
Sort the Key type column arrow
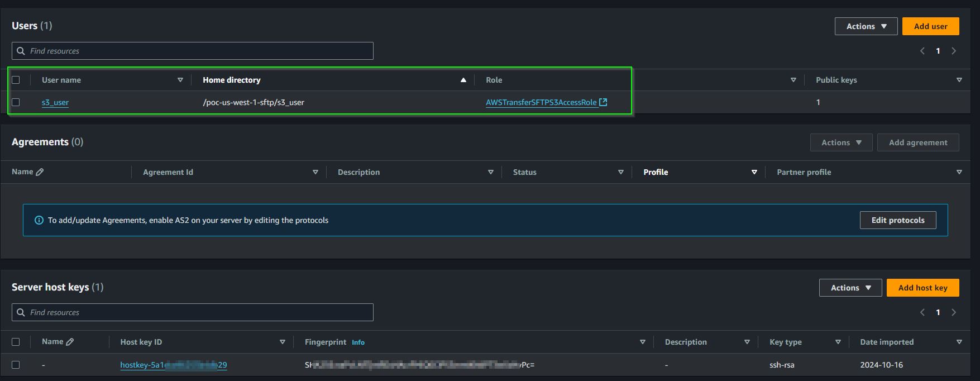[838, 342]
